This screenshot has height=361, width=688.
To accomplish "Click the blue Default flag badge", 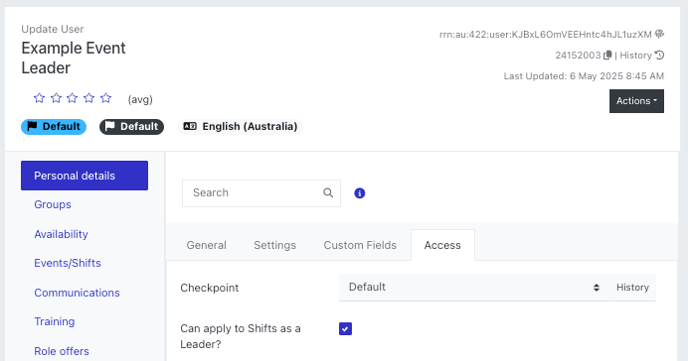I will pyautogui.click(x=54, y=127).
